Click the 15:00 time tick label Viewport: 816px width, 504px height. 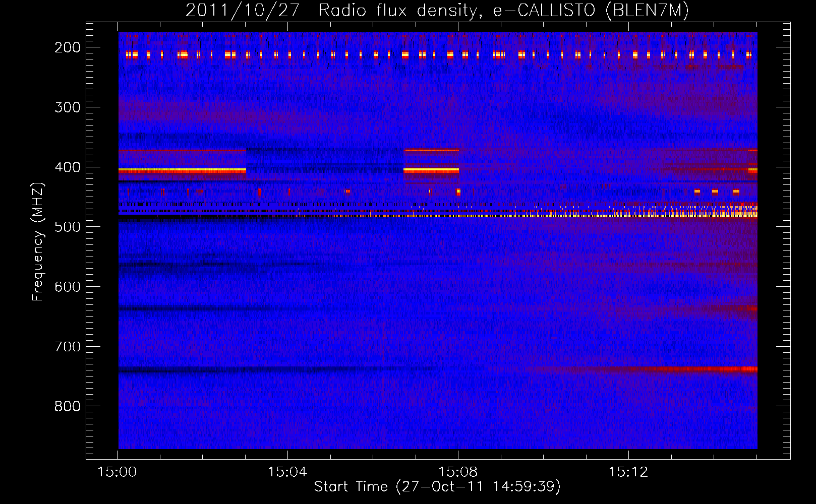click(117, 472)
